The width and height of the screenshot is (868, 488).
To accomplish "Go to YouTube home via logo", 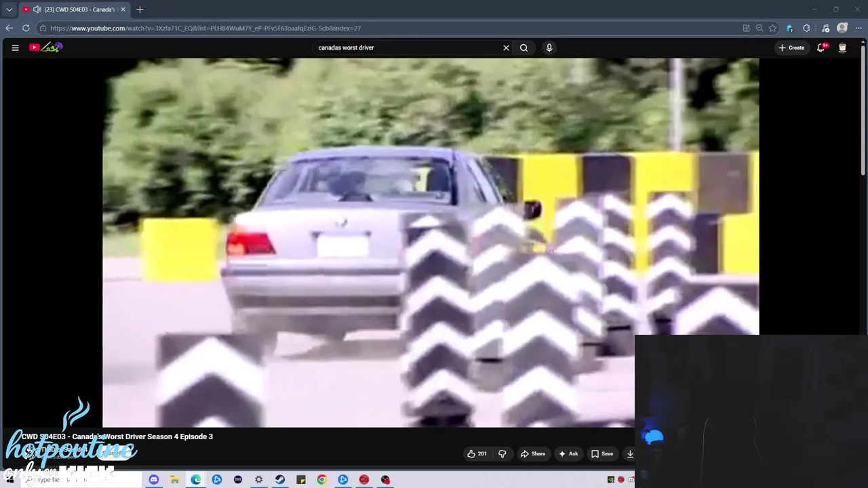I will click(x=45, y=47).
